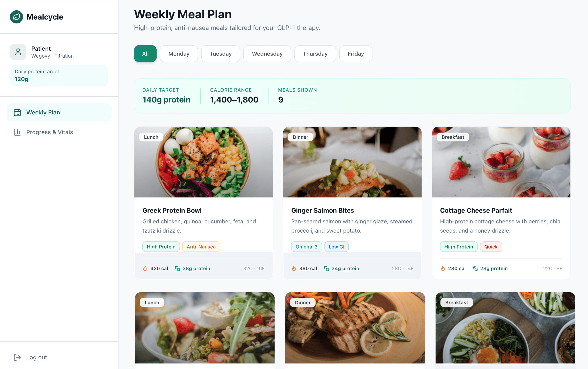Open the Cottage Cheese Parfait title

476,210
